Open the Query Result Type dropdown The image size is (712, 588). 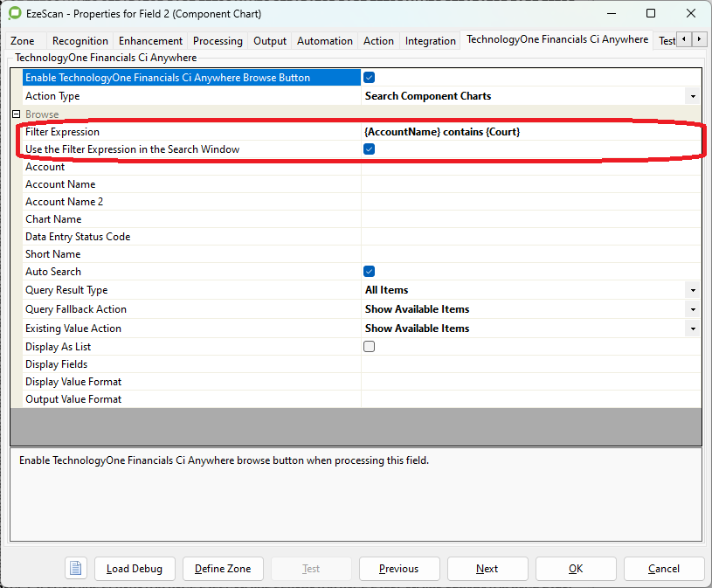pyautogui.click(x=692, y=290)
